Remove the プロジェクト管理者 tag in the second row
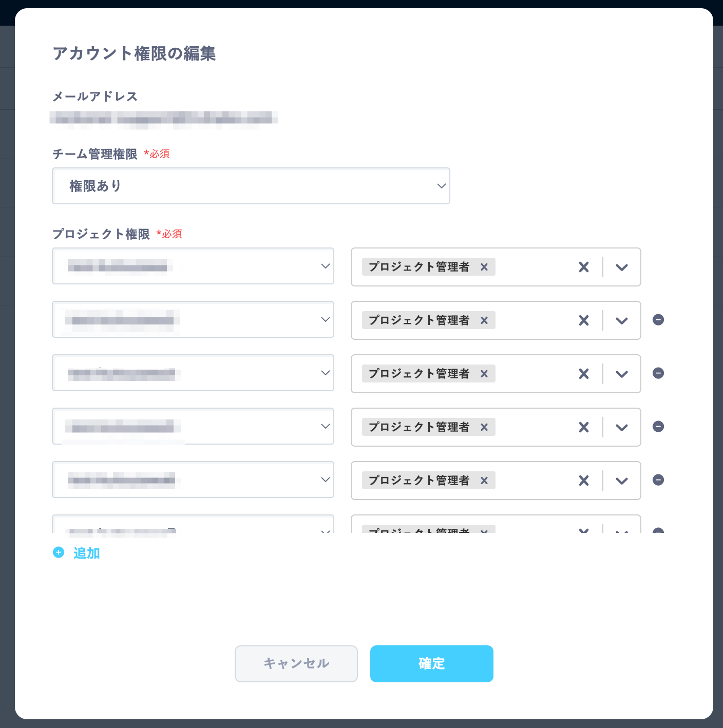The image size is (723, 728). point(483,320)
